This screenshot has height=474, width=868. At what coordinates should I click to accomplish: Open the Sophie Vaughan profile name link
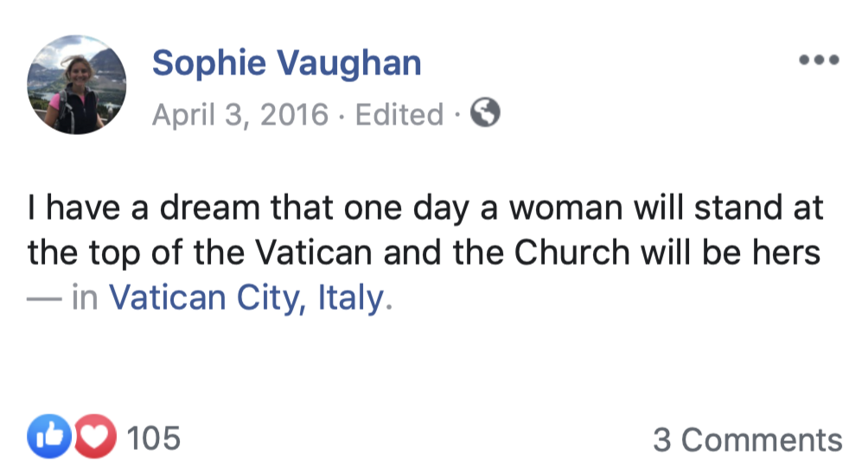(286, 63)
